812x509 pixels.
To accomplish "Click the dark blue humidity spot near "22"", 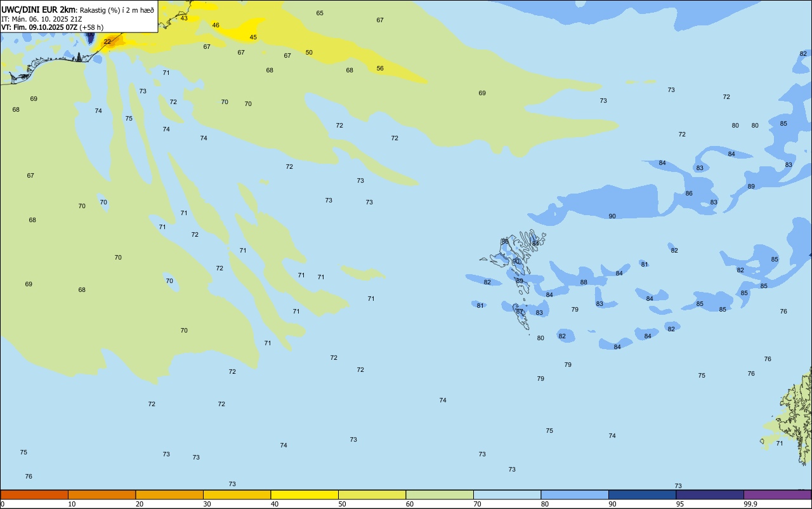I will coord(90,38).
